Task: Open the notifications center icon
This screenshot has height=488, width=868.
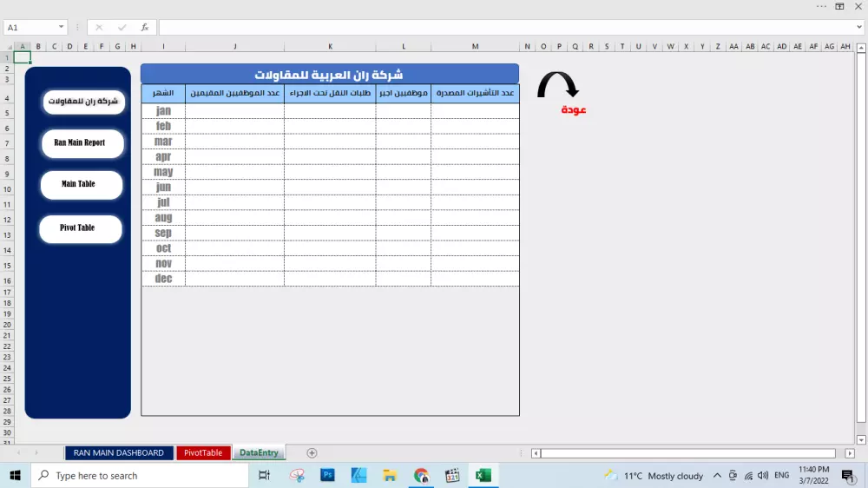Action: tap(847, 475)
